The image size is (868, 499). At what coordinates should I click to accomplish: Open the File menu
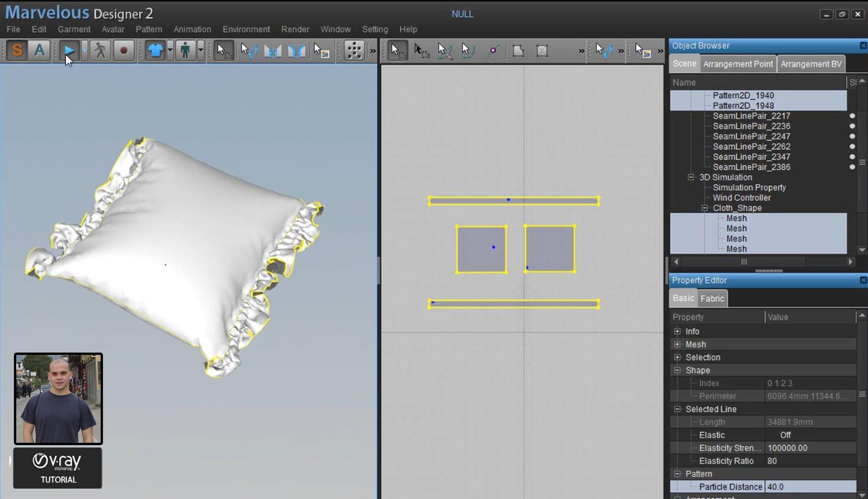coord(13,29)
